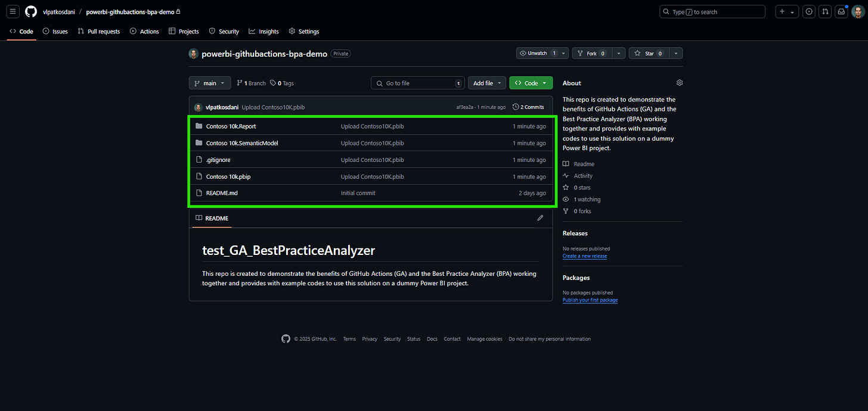This screenshot has width=868, height=411.
Task: Open the Privacy footer link
Action: click(x=370, y=339)
